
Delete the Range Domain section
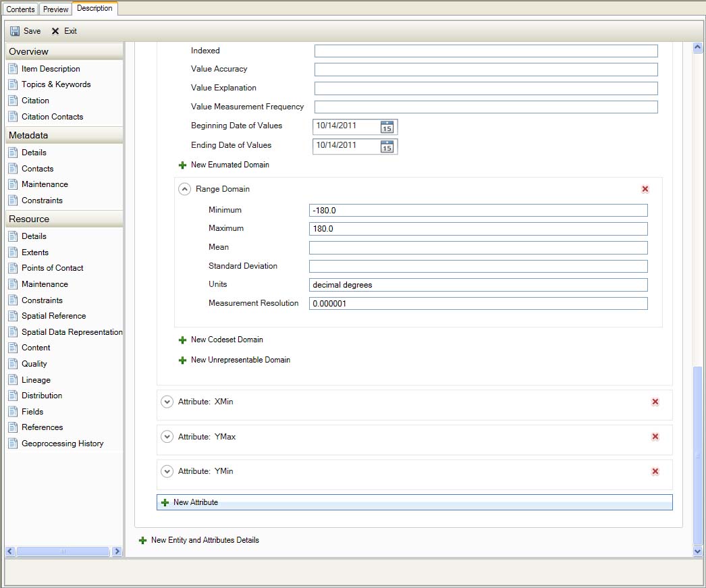point(645,190)
